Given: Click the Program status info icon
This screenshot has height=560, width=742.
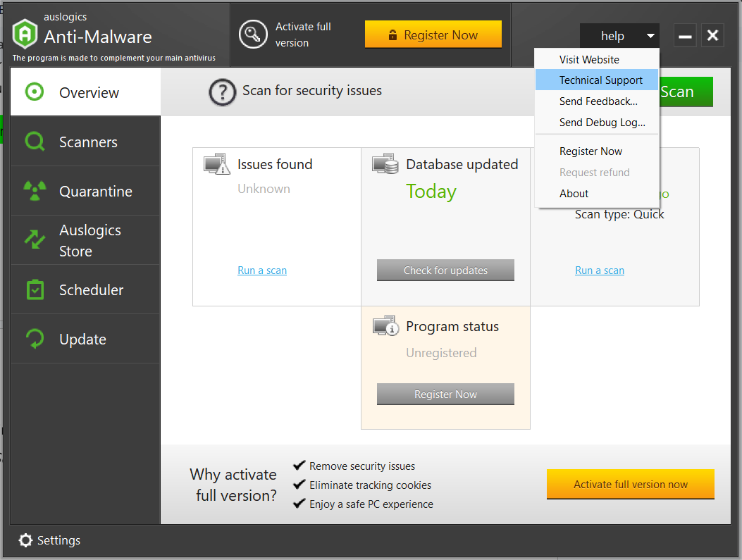Looking at the screenshot, I should (385, 325).
